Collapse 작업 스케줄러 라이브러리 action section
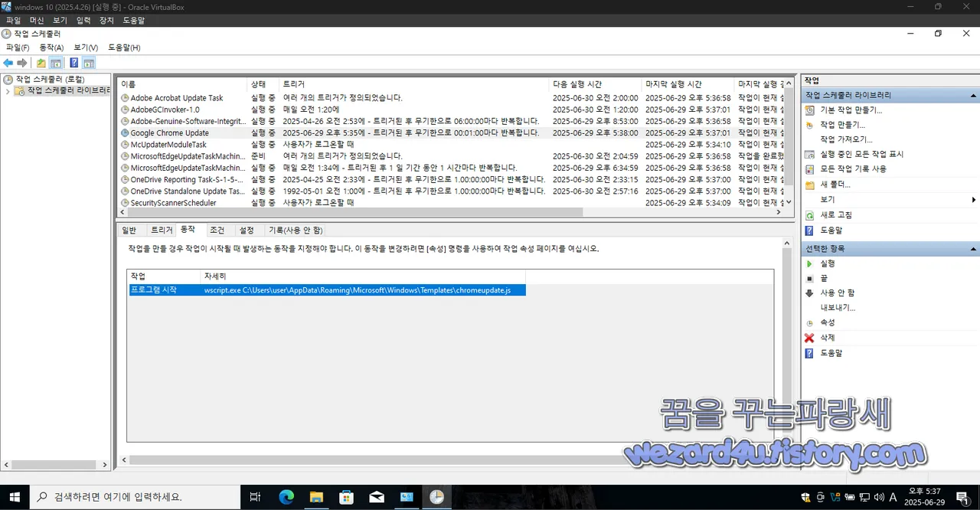980x510 pixels. (x=973, y=96)
